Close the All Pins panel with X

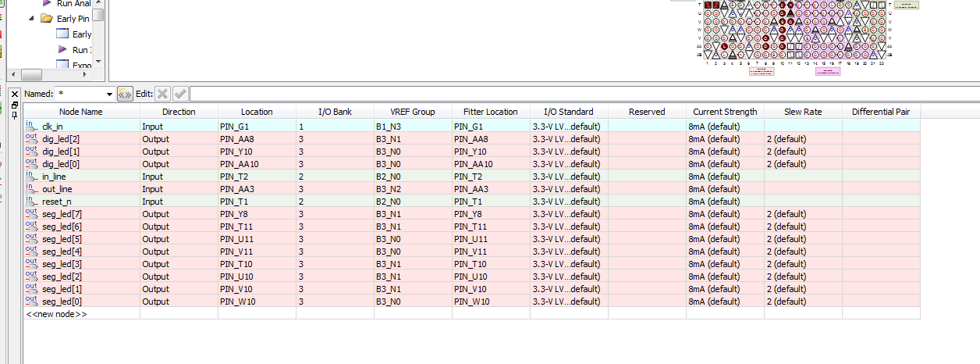pyautogui.click(x=15, y=94)
